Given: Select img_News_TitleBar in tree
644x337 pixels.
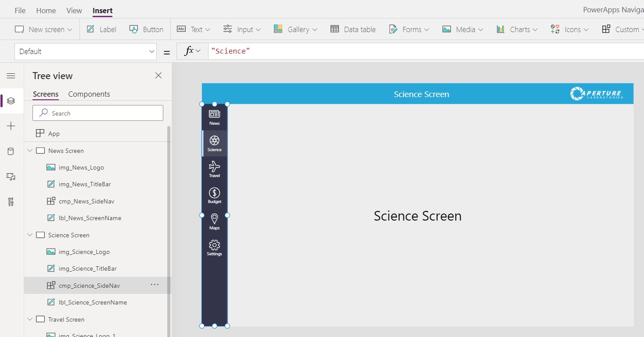Looking at the screenshot, I should tap(85, 184).
